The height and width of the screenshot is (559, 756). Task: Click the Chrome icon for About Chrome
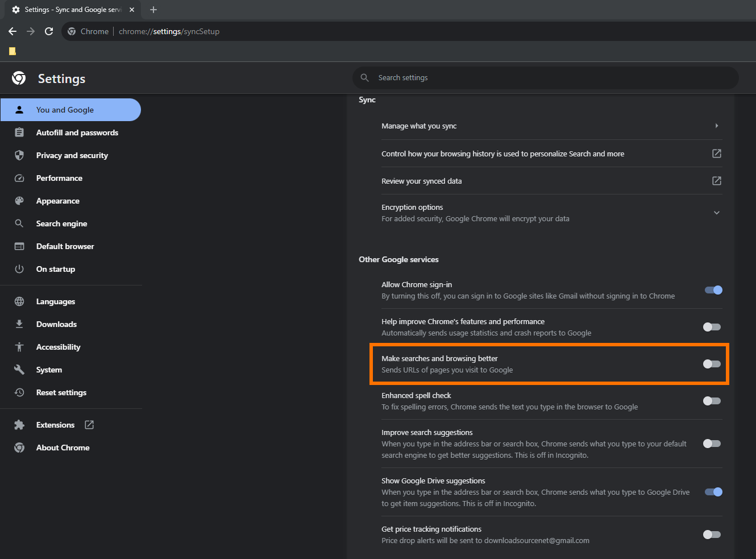point(19,448)
